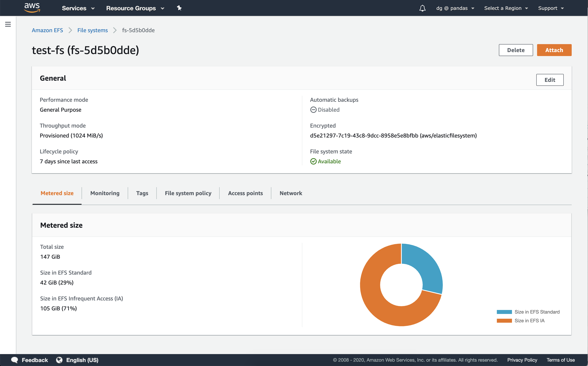Click the pin shortcut icon in navbar

tap(179, 8)
